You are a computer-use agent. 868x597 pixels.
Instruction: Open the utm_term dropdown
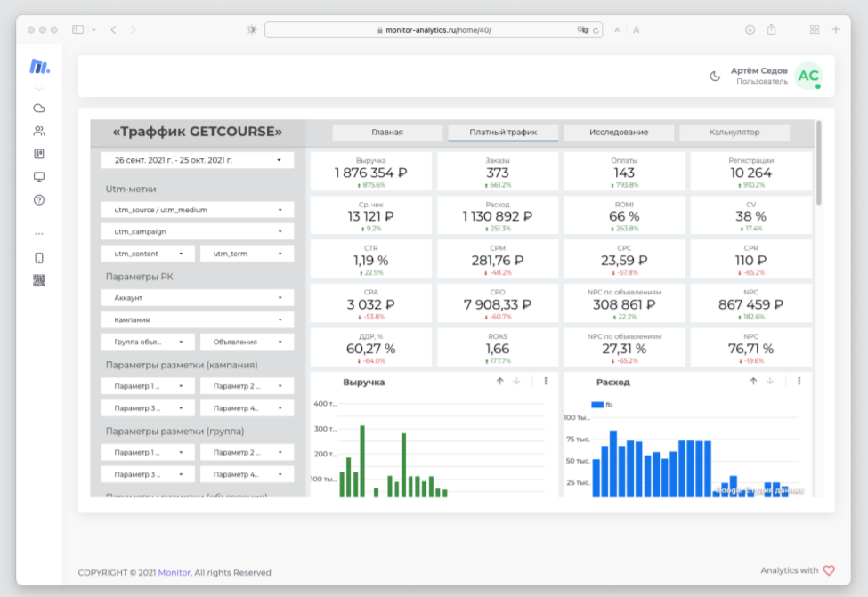pos(247,254)
